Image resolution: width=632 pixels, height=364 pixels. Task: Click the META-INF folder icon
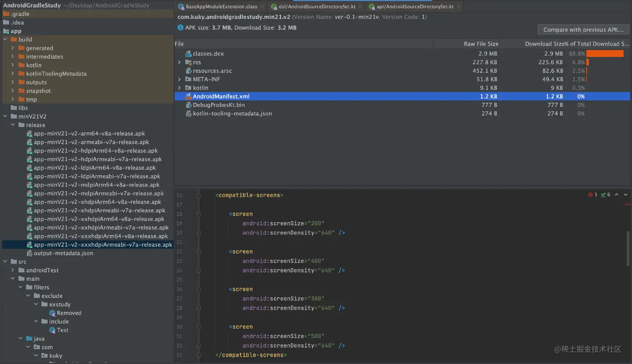(x=189, y=79)
